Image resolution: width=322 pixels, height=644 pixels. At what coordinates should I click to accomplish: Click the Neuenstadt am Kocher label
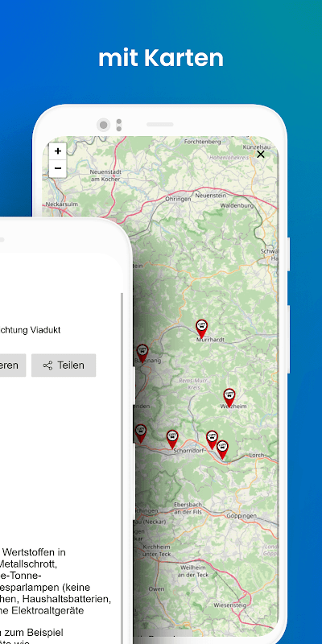click(x=105, y=176)
